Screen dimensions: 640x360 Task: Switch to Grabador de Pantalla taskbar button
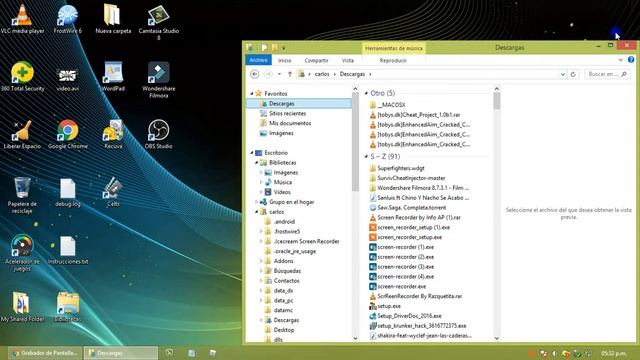point(45,353)
